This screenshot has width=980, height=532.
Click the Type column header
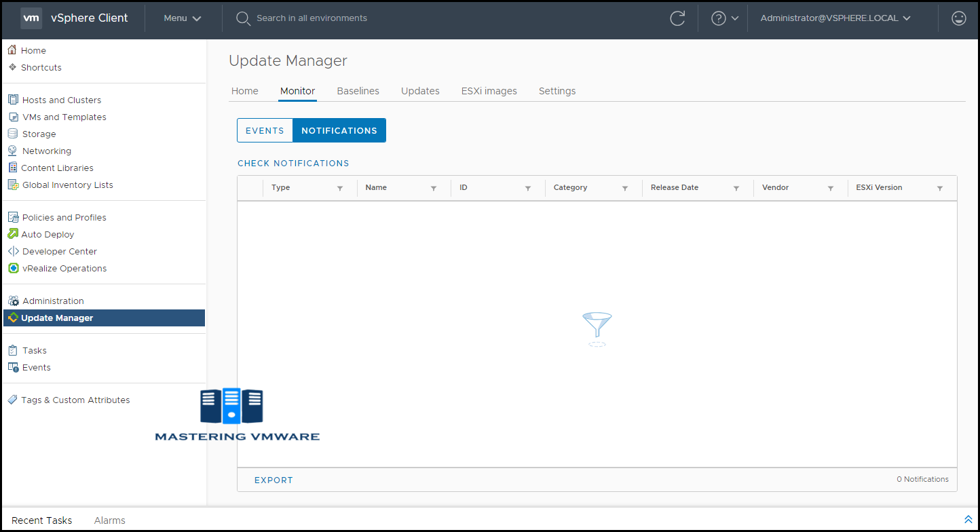pos(281,187)
